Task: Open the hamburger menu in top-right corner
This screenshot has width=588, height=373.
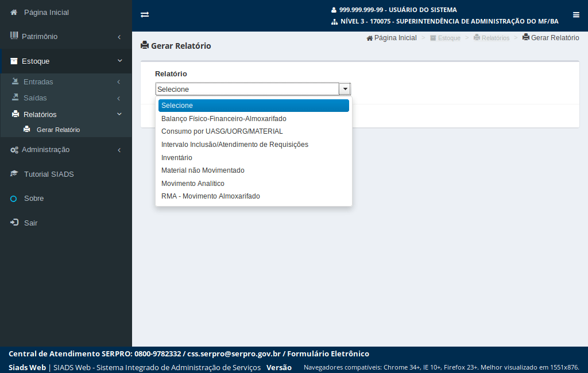Action: (x=576, y=15)
